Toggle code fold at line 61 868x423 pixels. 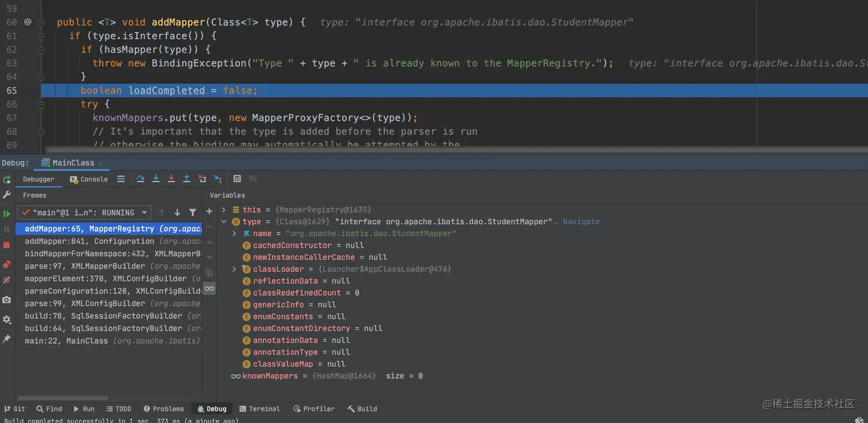click(41, 36)
